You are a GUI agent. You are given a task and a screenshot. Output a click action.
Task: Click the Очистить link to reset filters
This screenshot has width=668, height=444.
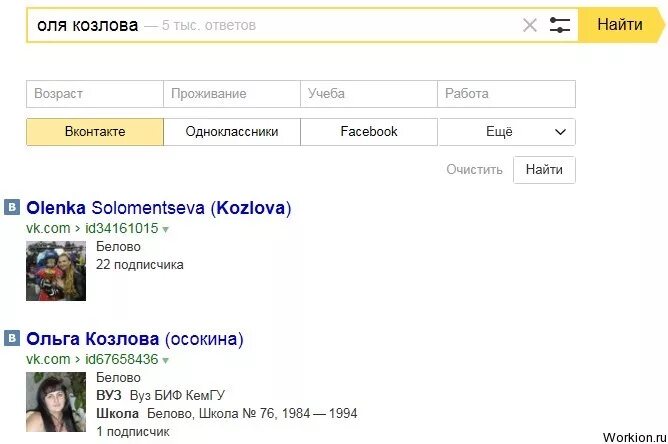(x=475, y=170)
